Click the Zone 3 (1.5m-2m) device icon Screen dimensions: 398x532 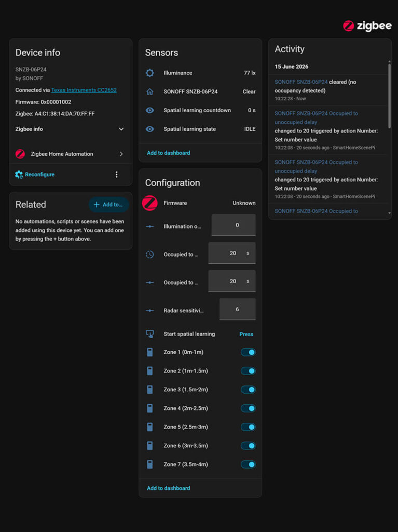[x=149, y=390]
